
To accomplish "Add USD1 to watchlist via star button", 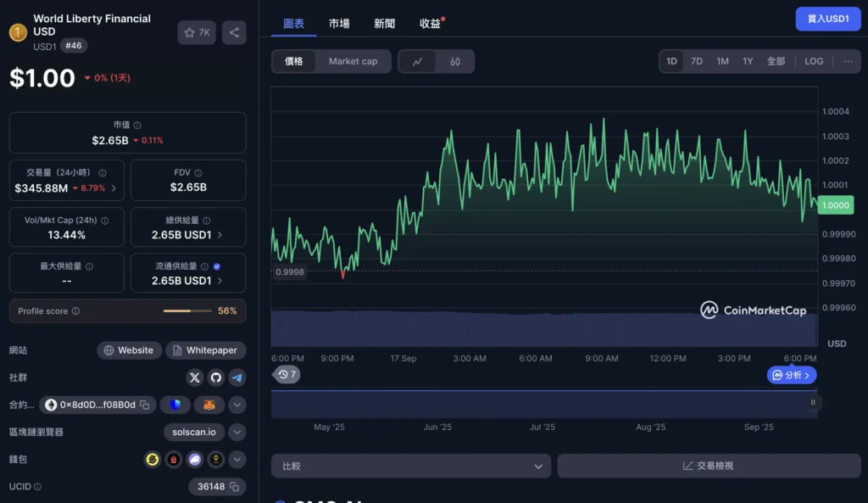I will pyautogui.click(x=197, y=33).
